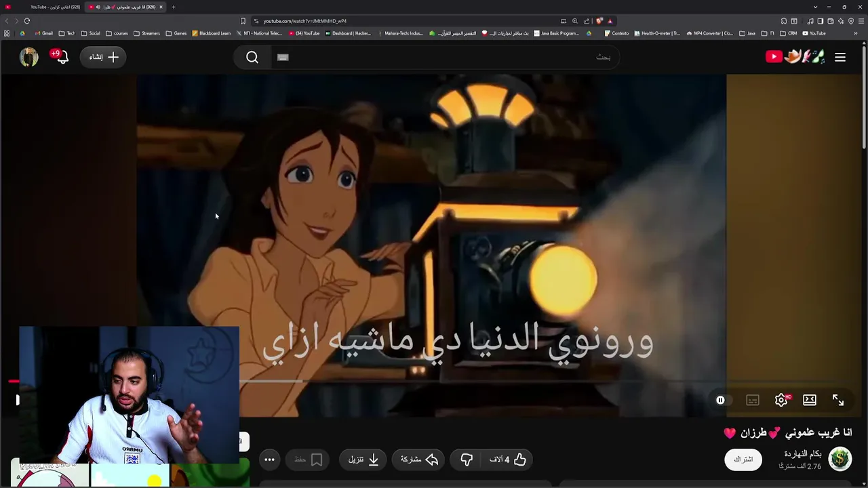
Task: Open MP4 Converter bookmark
Action: [x=709, y=33]
